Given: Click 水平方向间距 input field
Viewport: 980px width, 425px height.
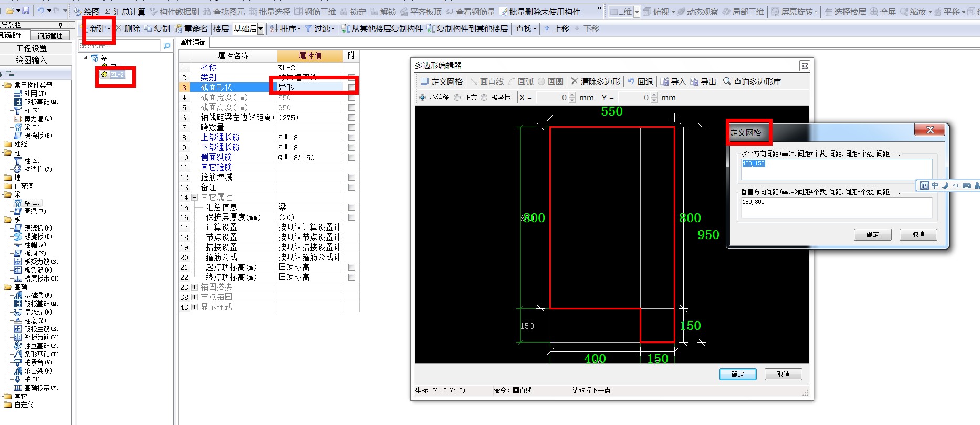Looking at the screenshot, I should click(x=836, y=169).
